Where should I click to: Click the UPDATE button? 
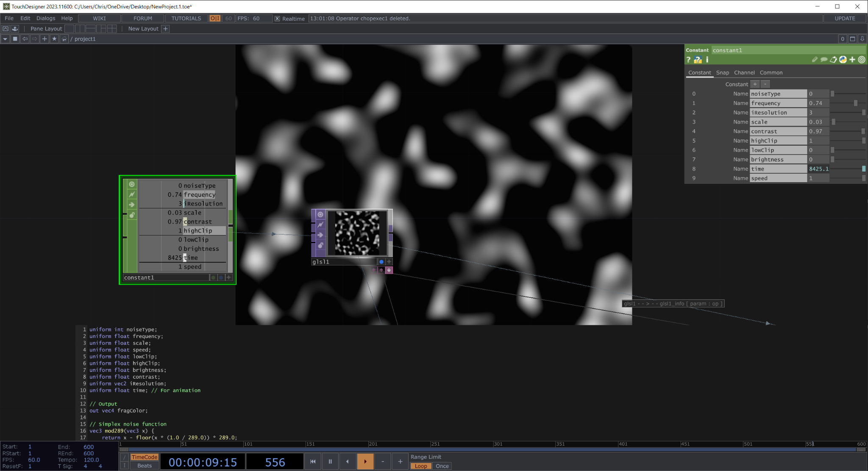pyautogui.click(x=845, y=19)
